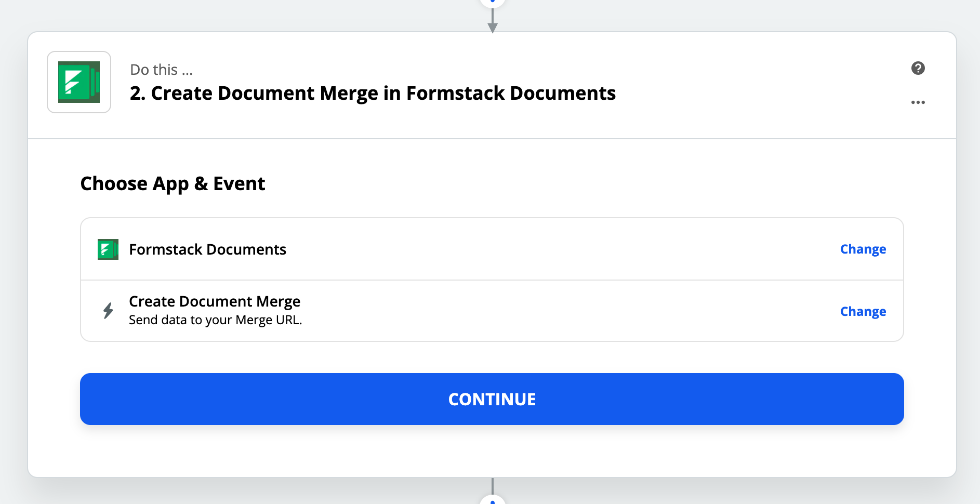Select the Send data to your Merge URL description
This screenshot has height=504, width=980.
pos(215,320)
